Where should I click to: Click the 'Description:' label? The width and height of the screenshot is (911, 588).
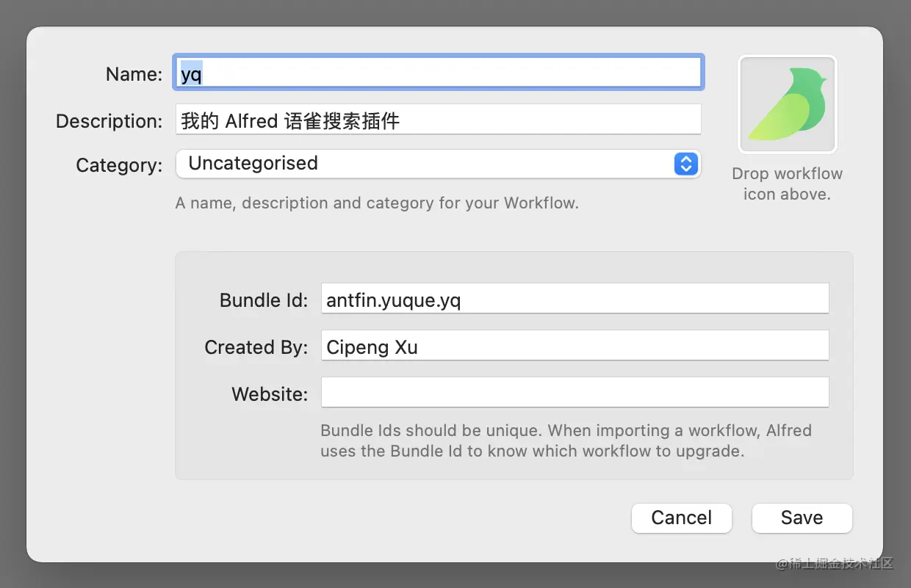(x=109, y=121)
